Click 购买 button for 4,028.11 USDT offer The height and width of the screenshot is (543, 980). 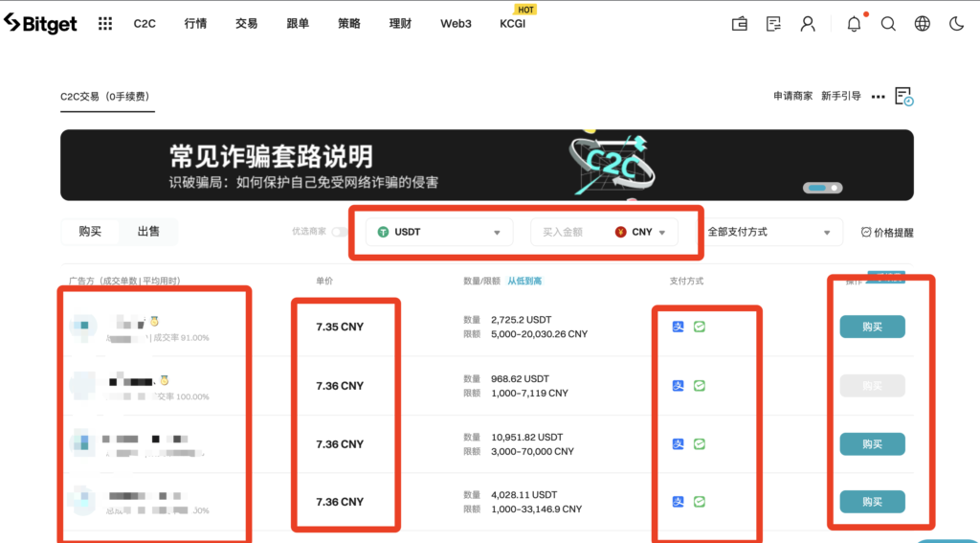872,502
